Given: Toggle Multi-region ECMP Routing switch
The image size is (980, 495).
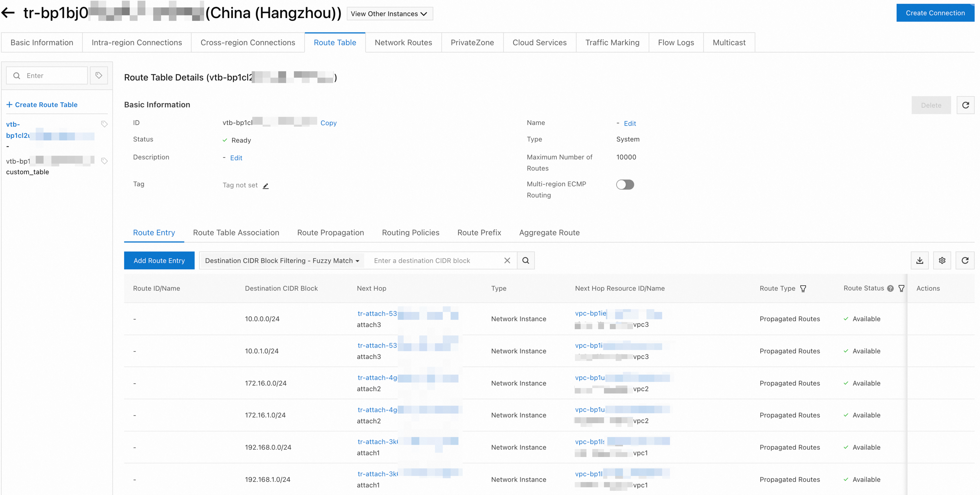Looking at the screenshot, I should pyautogui.click(x=625, y=185).
